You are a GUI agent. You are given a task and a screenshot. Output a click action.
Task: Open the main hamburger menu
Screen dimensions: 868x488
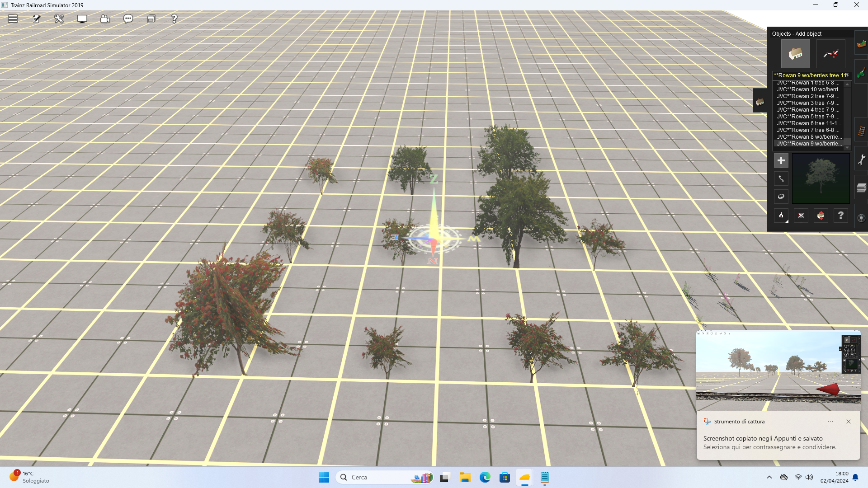pyautogui.click(x=13, y=19)
